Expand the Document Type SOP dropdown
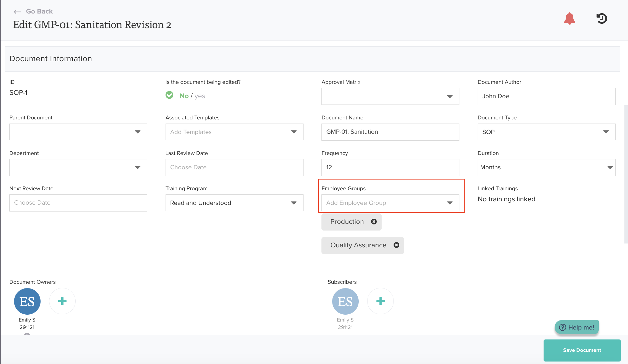628x364 pixels. point(546,132)
